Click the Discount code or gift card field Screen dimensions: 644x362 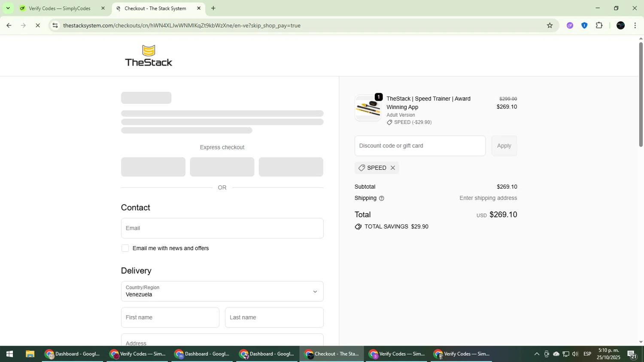(420, 146)
